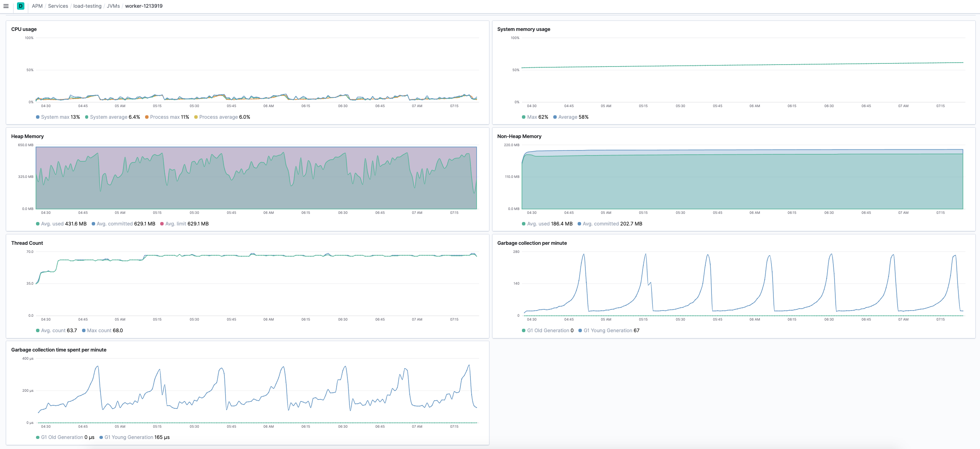Toggle G1 Old Generation in GC time spent
This screenshot has width=980, height=449.
coord(62,437)
